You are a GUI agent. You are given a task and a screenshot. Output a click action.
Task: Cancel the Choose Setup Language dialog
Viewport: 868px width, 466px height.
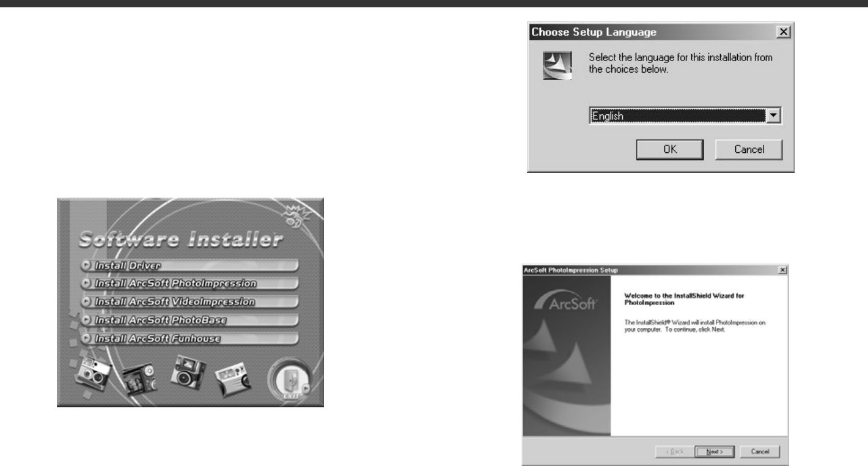(749, 149)
